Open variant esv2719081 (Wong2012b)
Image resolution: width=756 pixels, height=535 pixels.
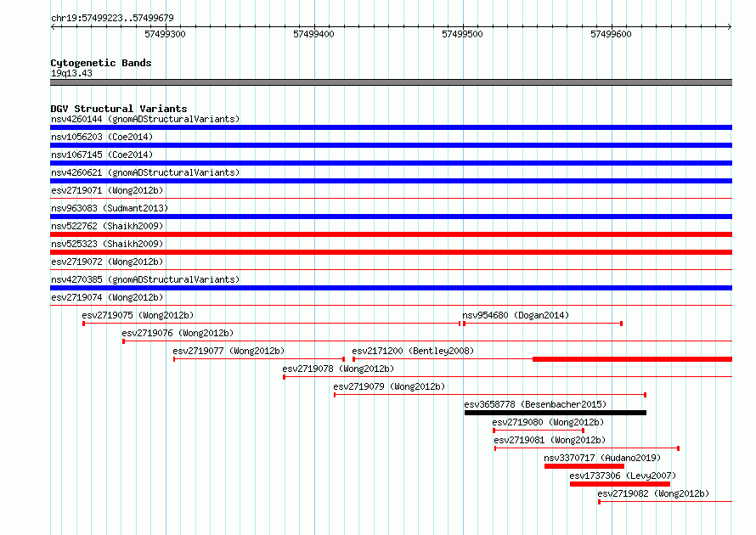(550, 440)
